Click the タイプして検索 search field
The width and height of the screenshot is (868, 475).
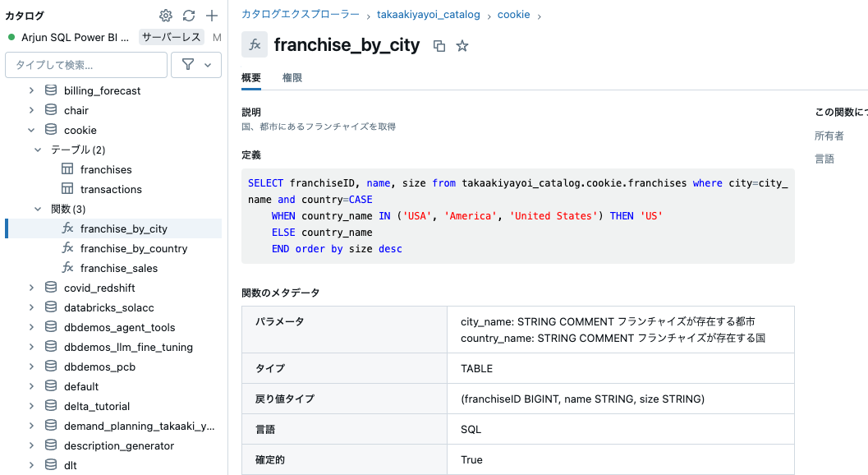click(86, 64)
